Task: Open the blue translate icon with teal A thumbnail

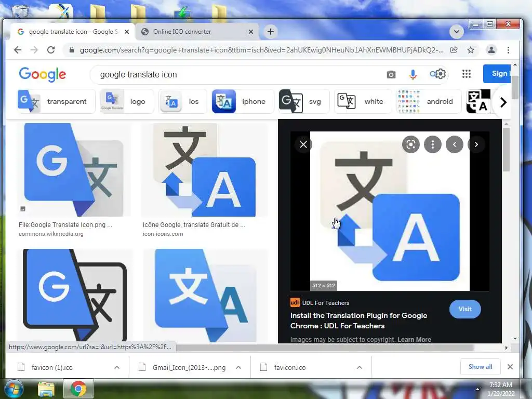Action: [205, 295]
